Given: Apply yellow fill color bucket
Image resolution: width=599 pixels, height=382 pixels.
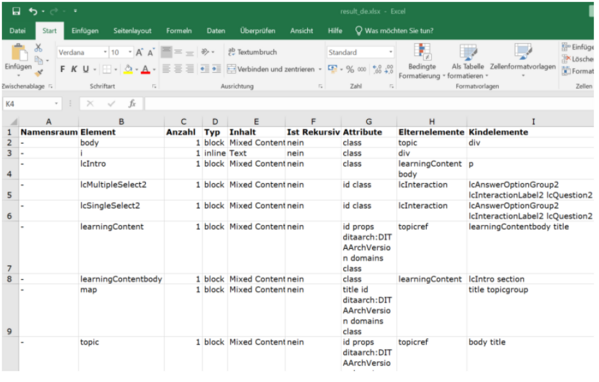Looking at the screenshot, I should [x=128, y=69].
